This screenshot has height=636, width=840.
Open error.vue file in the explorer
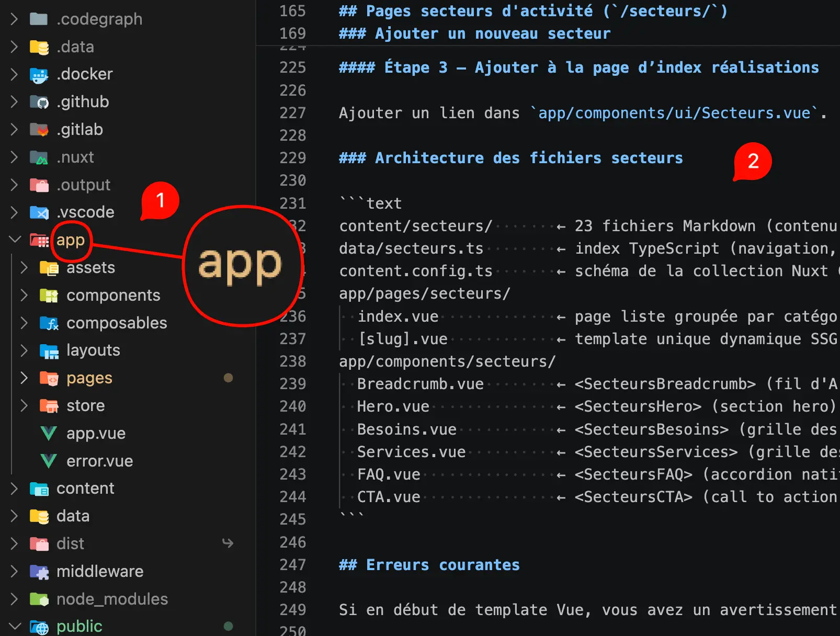click(x=99, y=461)
